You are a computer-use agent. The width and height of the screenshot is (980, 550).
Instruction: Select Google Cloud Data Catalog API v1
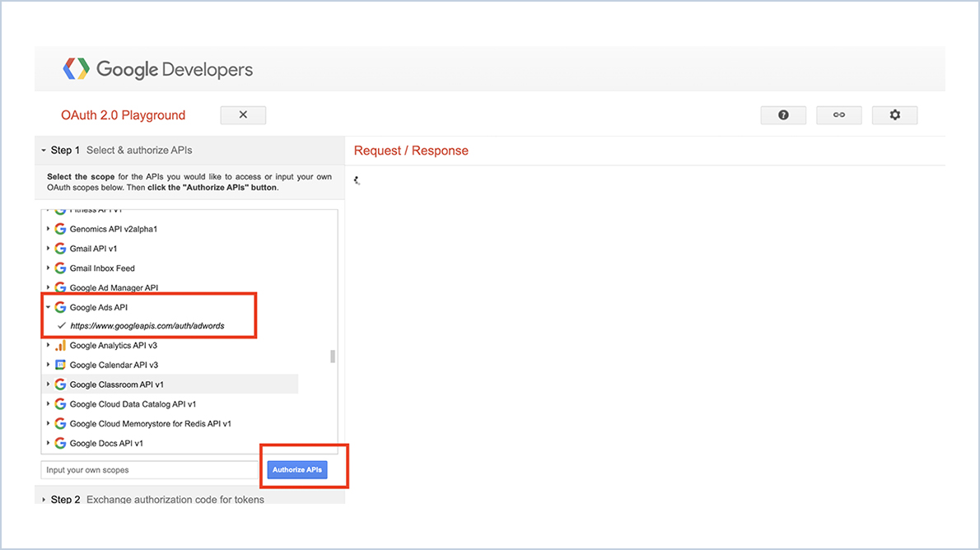132,403
